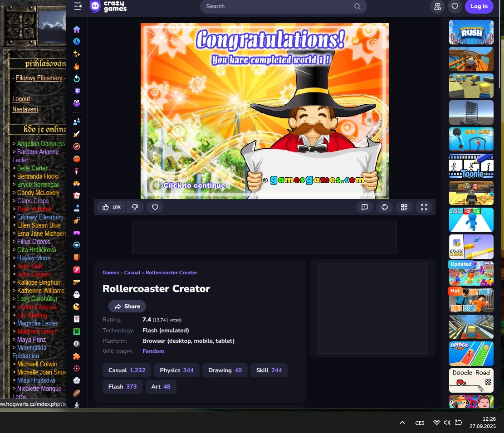Open favorites heart in top header
The height and width of the screenshot is (433, 504).
click(455, 6)
